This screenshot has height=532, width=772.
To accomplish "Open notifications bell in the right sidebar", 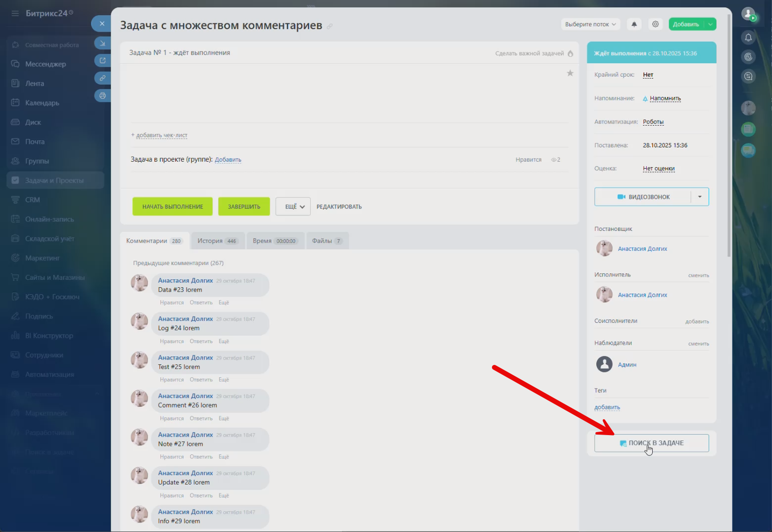I will pos(748,37).
